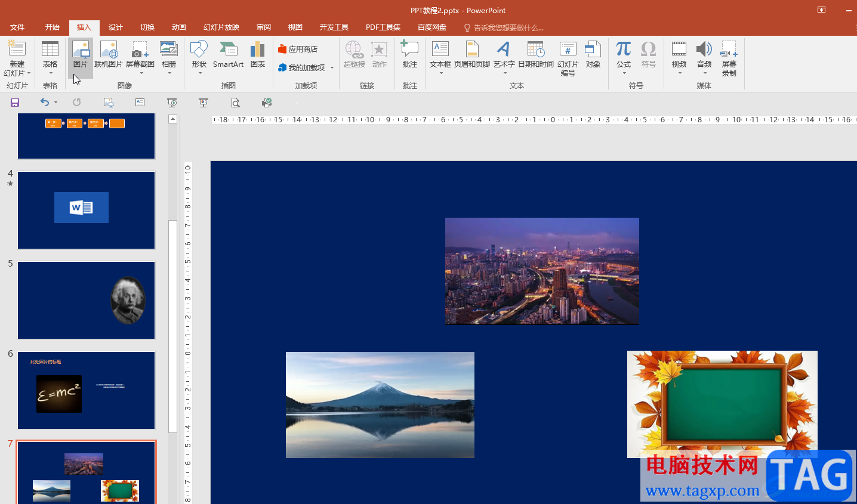Select the Mount Fuji lake picture on slide
857x504 pixels.
(380, 405)
